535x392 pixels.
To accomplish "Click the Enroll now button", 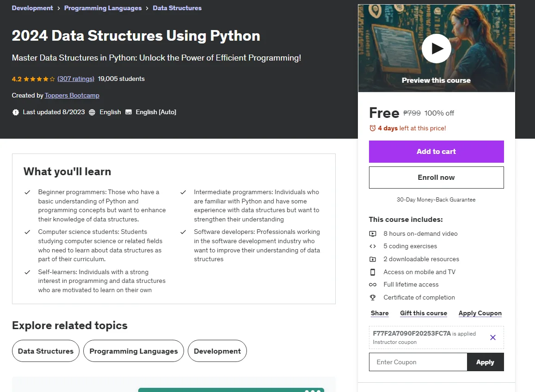I will pos(436,178).
